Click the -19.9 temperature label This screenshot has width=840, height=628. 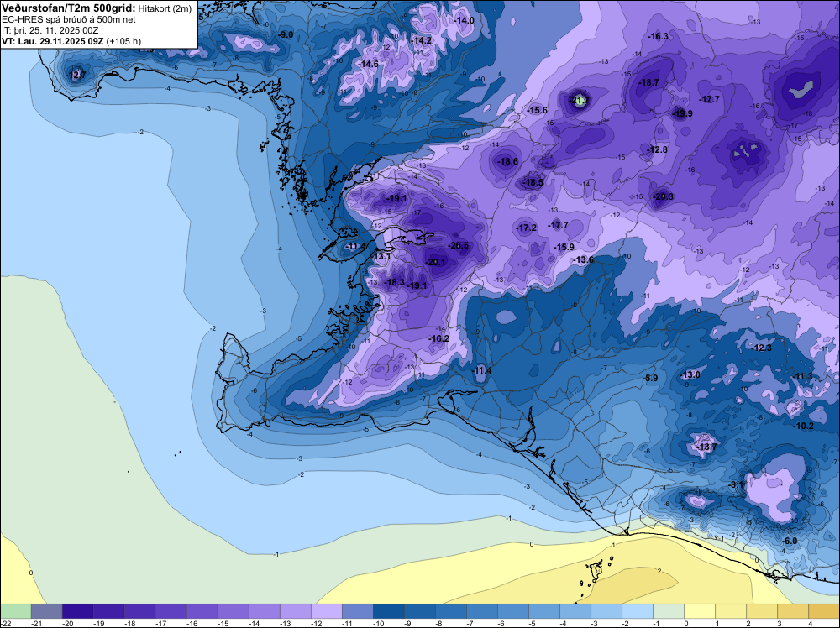tap(682, 113)
